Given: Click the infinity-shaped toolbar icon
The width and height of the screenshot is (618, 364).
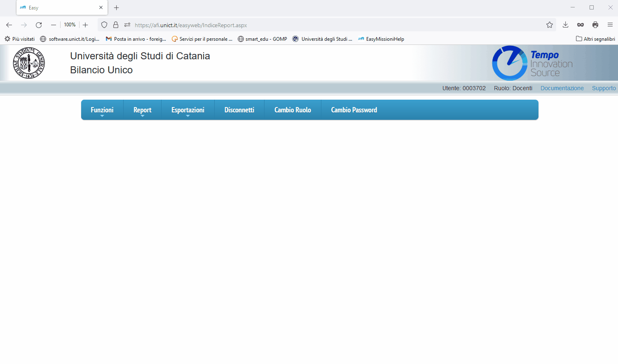Looking at the screenshot, I should pyautogui.click(x=581, y=25).
